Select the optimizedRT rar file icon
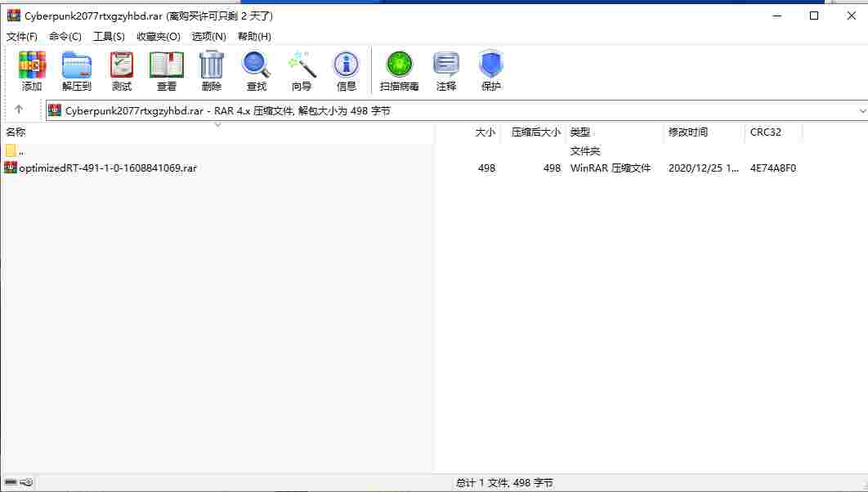The height and width of the screenshot is (492, 868). coord(11,168)
